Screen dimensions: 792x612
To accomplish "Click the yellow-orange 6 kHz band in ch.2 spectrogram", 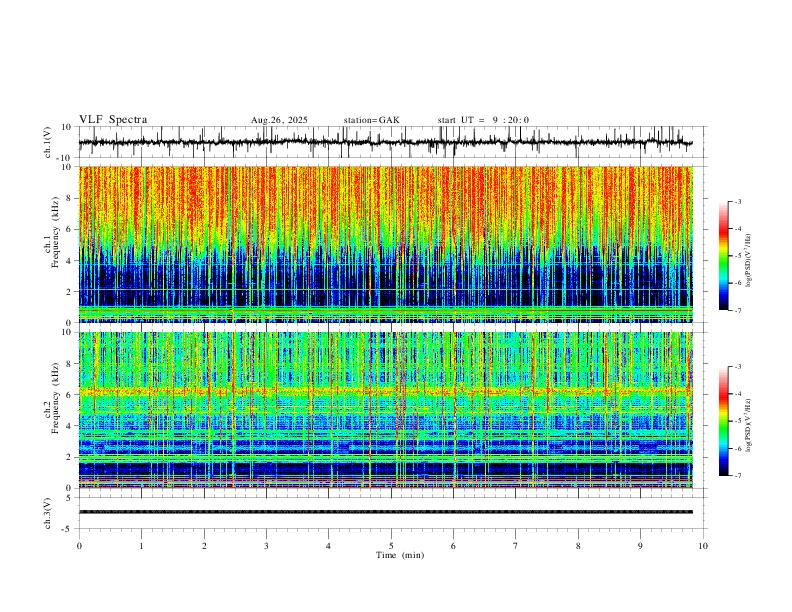I will coord(385,391).
